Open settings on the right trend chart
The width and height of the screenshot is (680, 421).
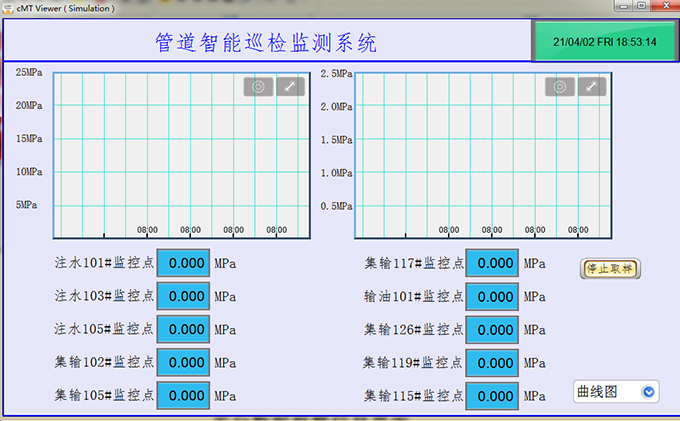click(x=560, y=87)
